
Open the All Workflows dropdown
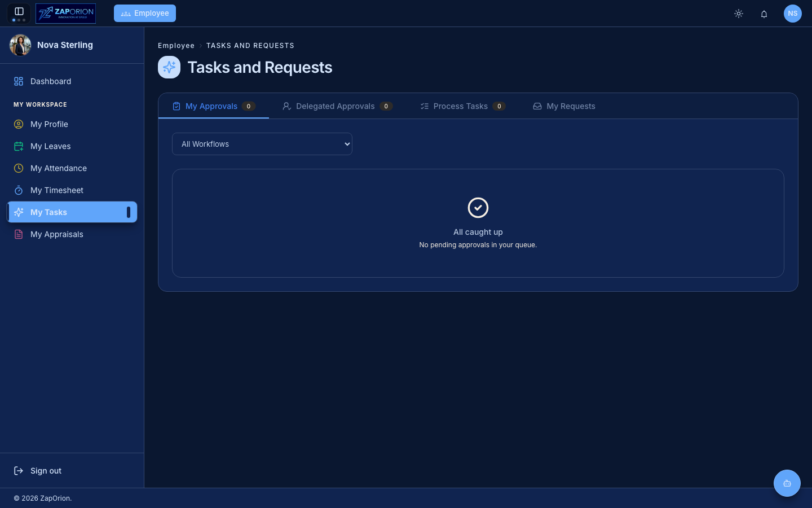(x=262, y=144)
